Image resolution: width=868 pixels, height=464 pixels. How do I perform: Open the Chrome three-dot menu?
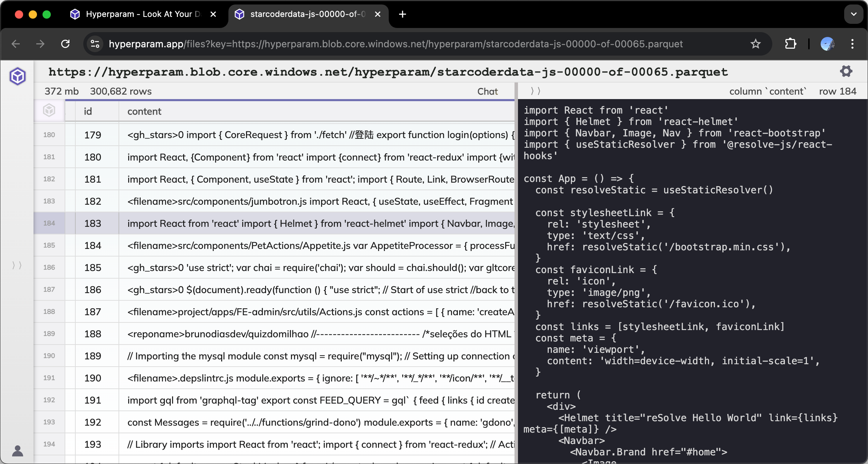(x=853, y=43)
